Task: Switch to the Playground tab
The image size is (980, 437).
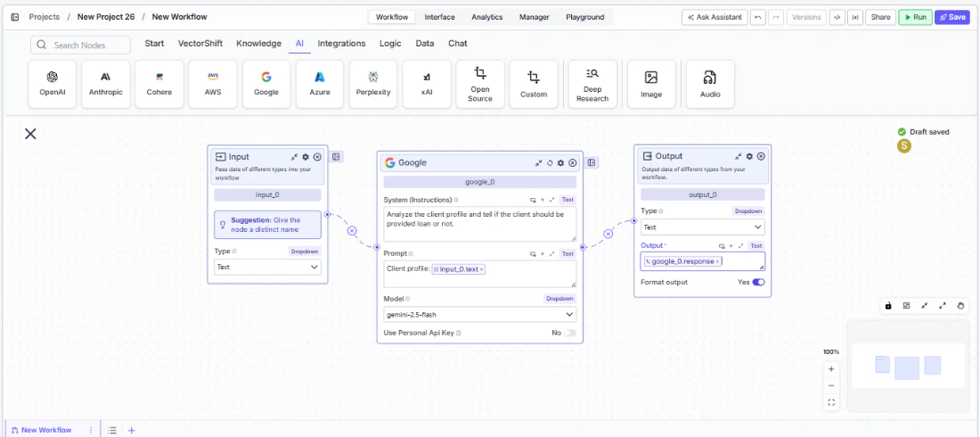Action: tap(585, 17)
